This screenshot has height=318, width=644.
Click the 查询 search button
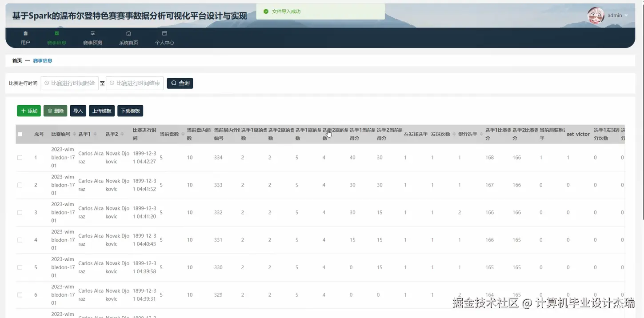pos(180,83)
